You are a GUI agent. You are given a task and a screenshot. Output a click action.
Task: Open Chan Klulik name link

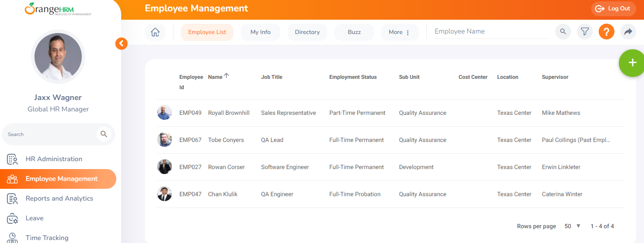(223, 194)
